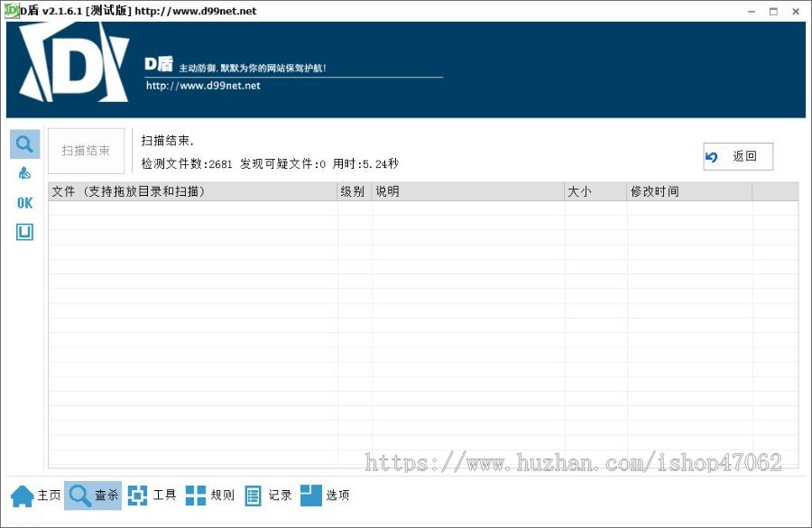The width and height of the screenshot is (812, 528).
Task: Click the 扫描结束 scan button
Action: click(x=87, y=151)
